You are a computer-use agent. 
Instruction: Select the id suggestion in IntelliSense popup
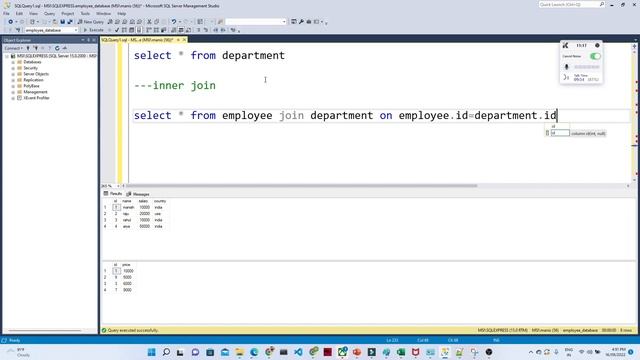560,133
